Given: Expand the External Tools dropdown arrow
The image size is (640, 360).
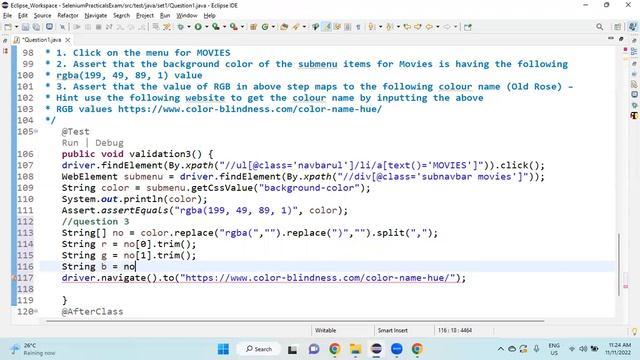Looking at the screenshot, I should click(x=242, y=27).
